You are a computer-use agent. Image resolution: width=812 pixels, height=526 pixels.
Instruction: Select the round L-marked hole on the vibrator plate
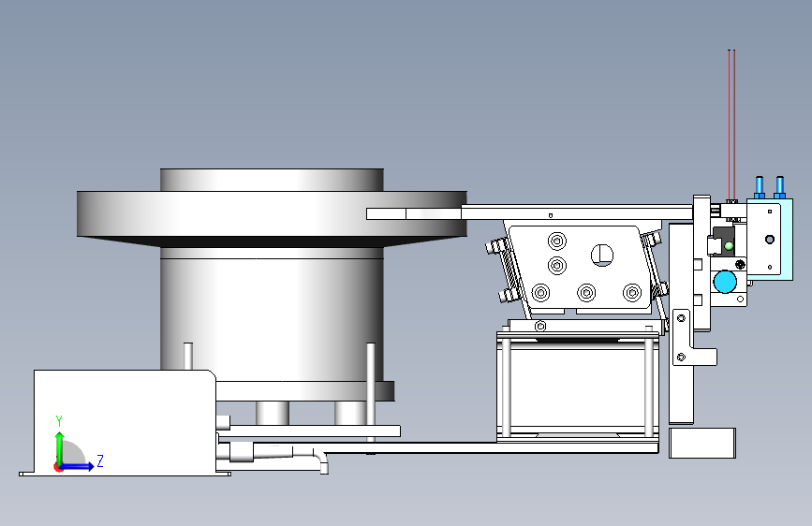click(602, 256)
